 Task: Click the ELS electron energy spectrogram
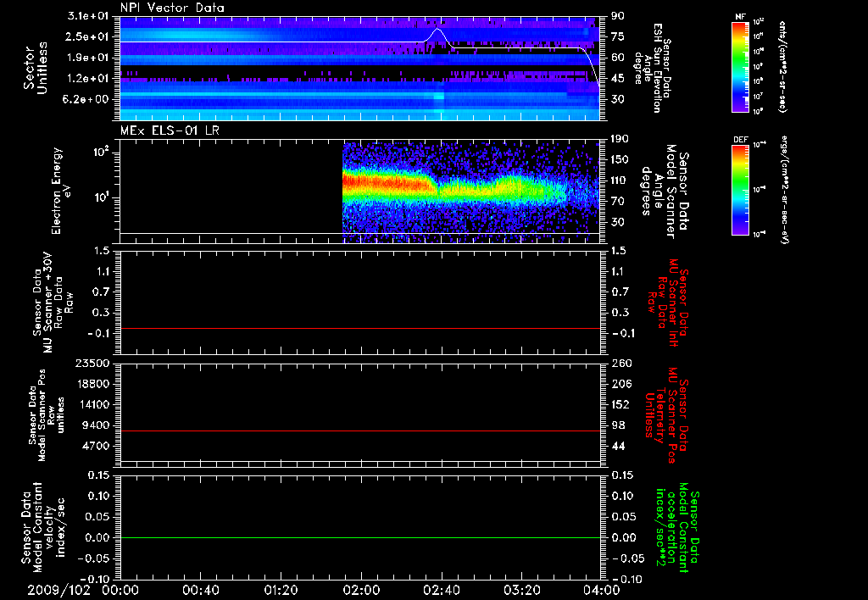[471, 191]
